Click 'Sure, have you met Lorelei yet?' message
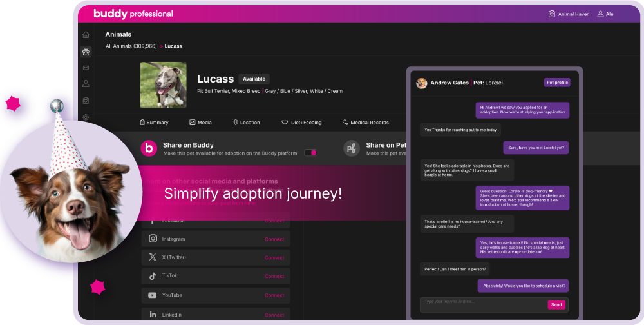 [536, 148]
